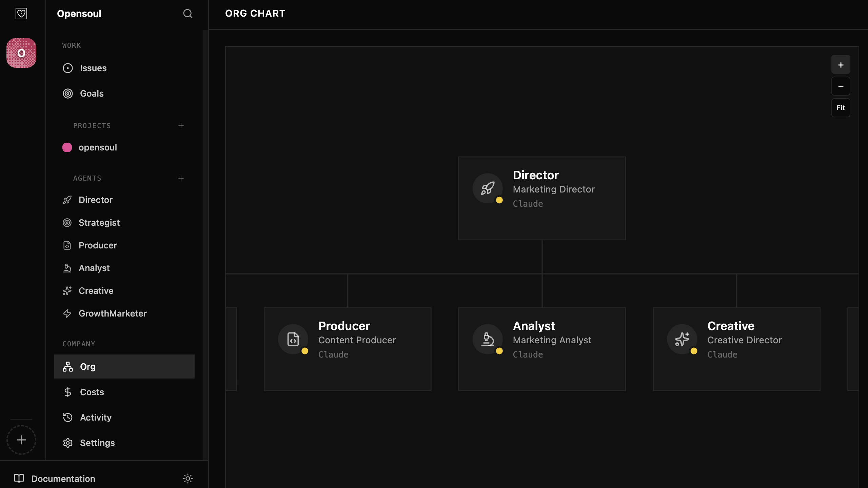Click the GrowthMarketer lightning bolt icon
This screenshot has height=488, width=868.
(67, 313)
